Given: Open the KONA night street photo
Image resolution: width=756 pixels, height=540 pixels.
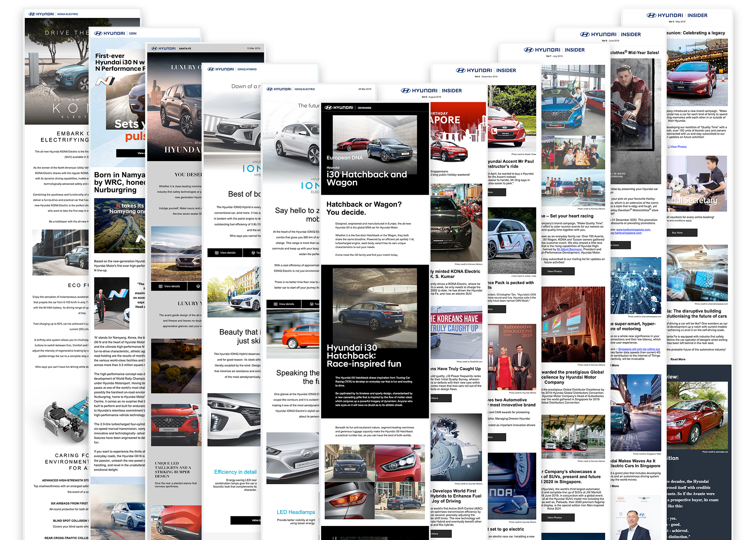Looking at the screenshot, I should [636, 413].
